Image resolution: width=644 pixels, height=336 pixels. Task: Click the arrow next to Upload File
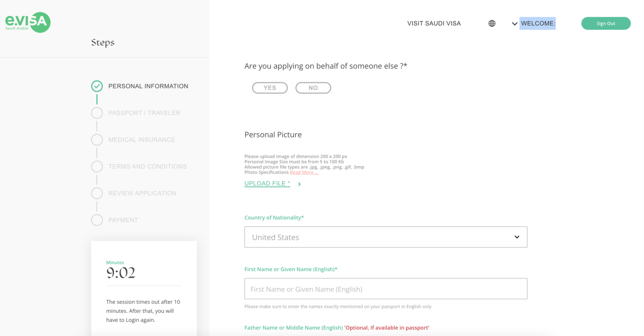point(299,184)
